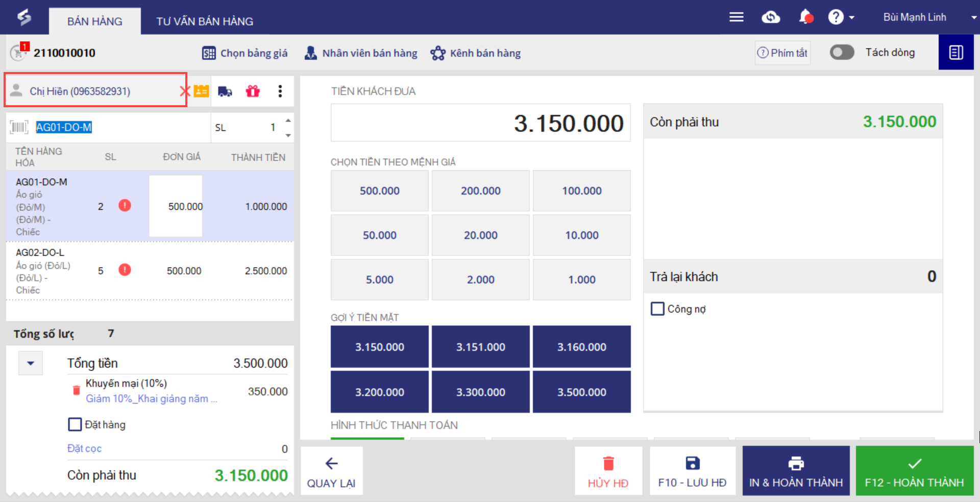This screenshot has width=980, height=502.
Task: Delete the Khuyến mại 10% promotion
Action: click(x=77, y=391)
